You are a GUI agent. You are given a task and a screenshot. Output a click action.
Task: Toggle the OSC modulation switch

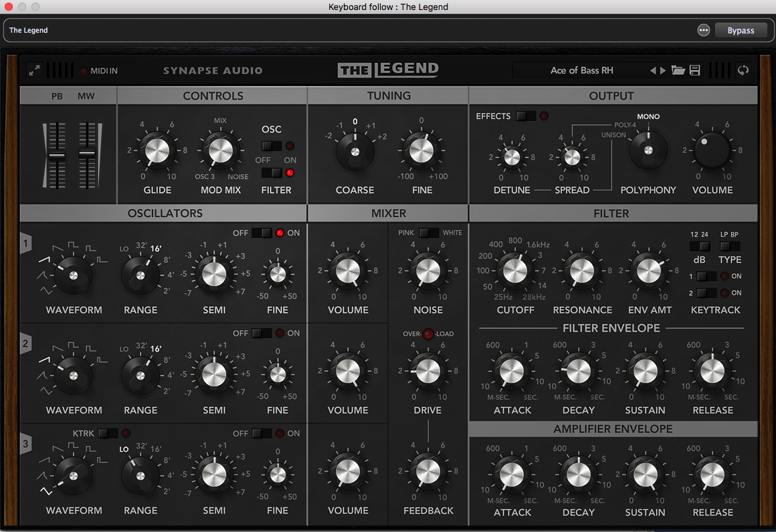(271, 146)
